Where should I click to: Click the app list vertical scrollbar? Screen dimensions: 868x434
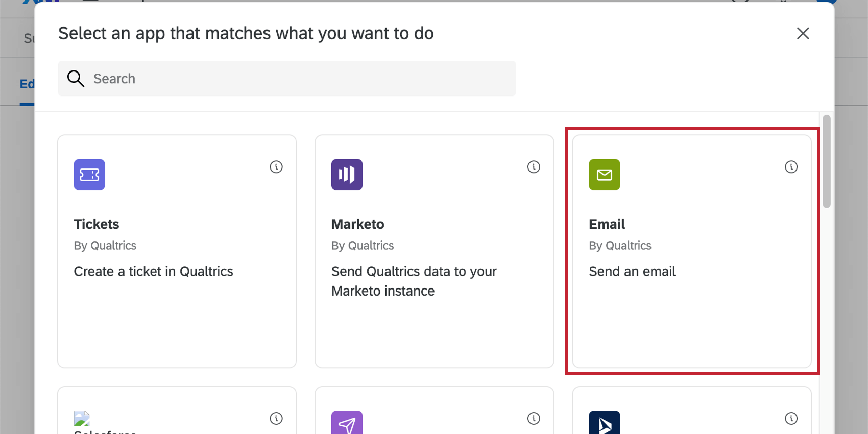click(827, 161)
